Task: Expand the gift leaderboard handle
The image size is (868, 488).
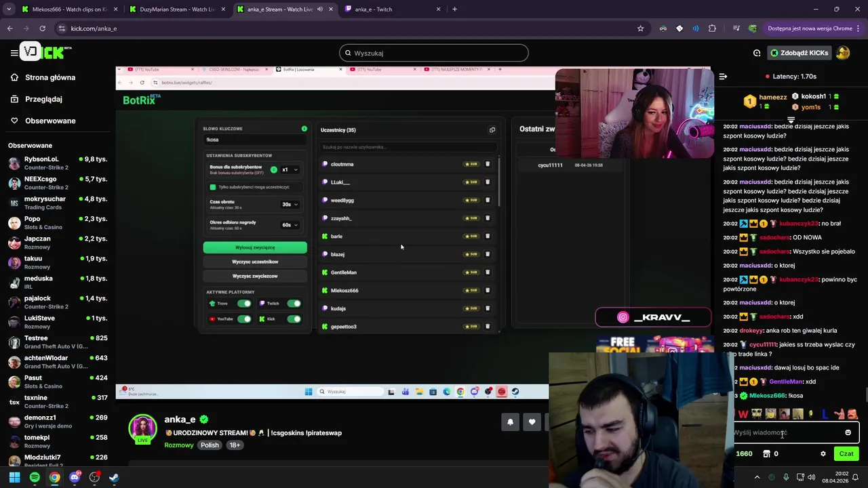Action: click(791, 120)
